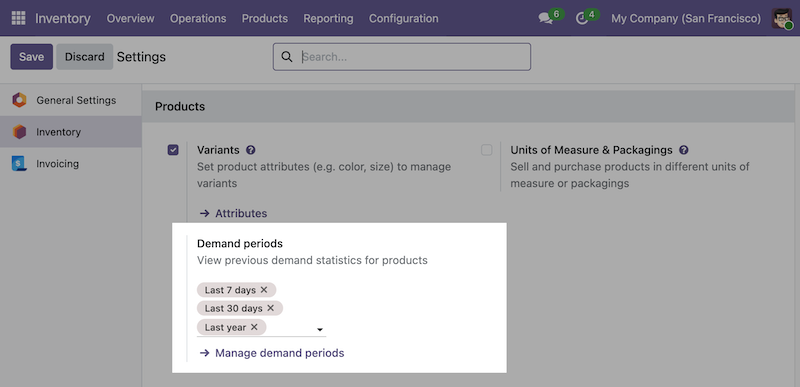800x387 pixels.
Task: Click the messages badge showing 6
Action: (x=557, y=14)
